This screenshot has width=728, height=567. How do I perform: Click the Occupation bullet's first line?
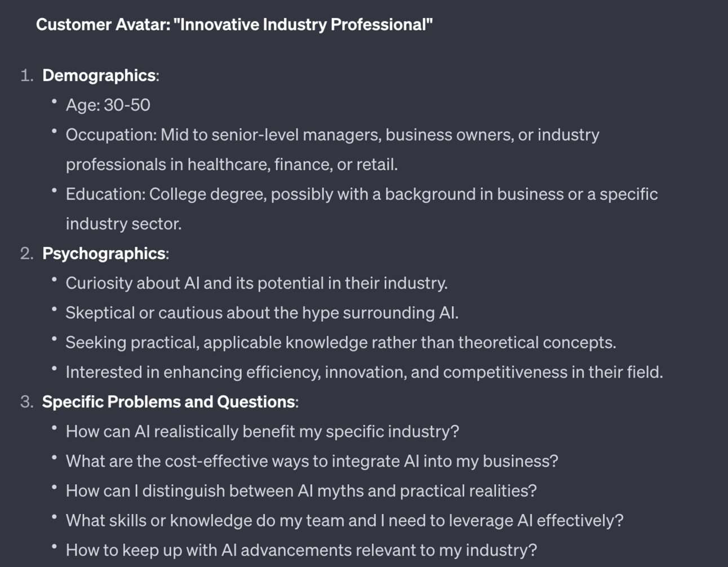(x=332, y=135)
